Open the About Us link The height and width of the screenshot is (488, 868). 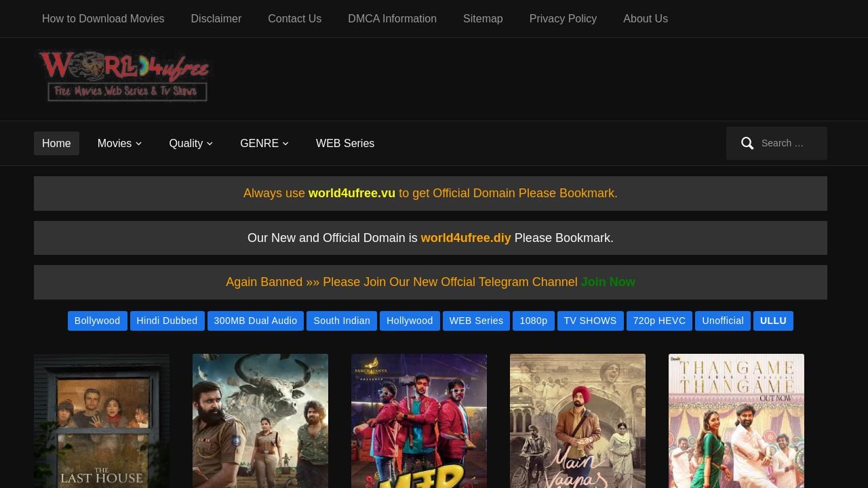pos(646,18)
